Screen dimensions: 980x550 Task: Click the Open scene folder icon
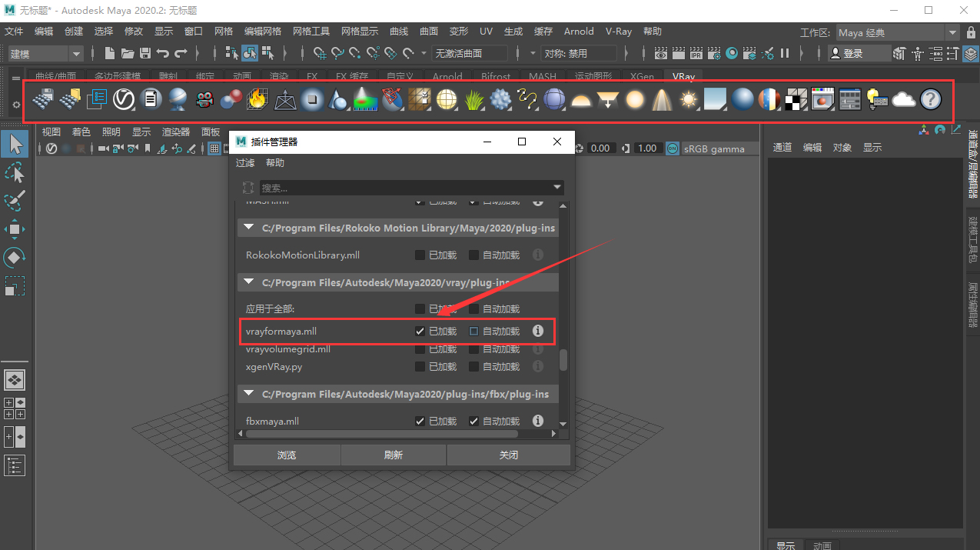[128, 53]
